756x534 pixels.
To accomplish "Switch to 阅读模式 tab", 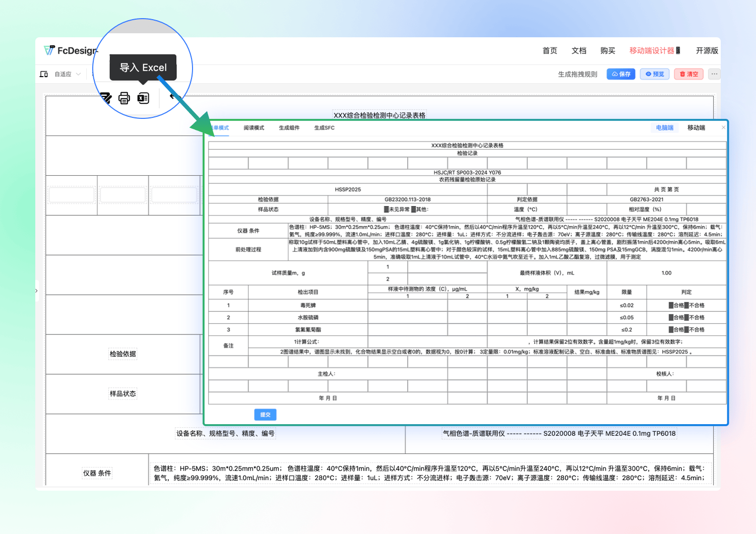I will pos(254,128).
